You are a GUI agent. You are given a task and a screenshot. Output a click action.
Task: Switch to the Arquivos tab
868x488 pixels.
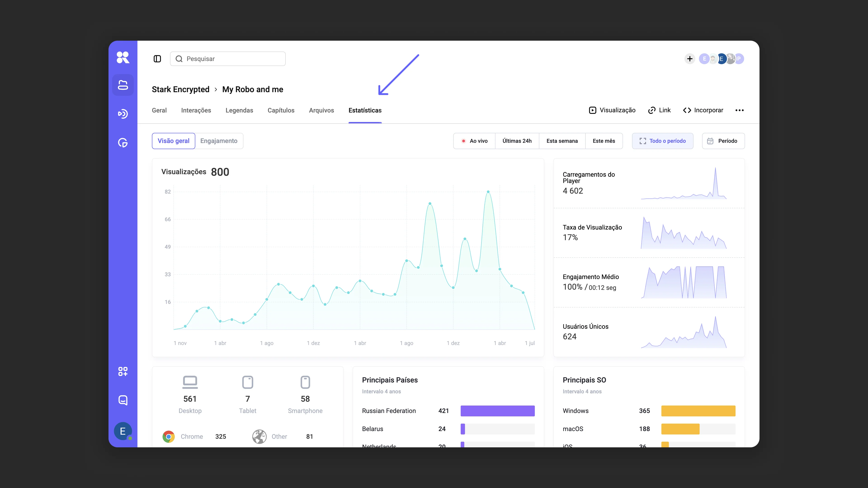321,110
